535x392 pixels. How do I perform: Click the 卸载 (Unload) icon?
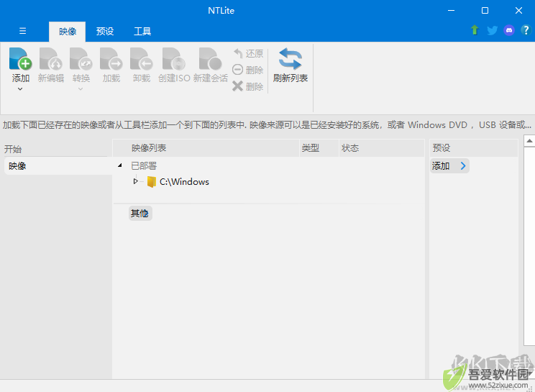coord(141,59)
